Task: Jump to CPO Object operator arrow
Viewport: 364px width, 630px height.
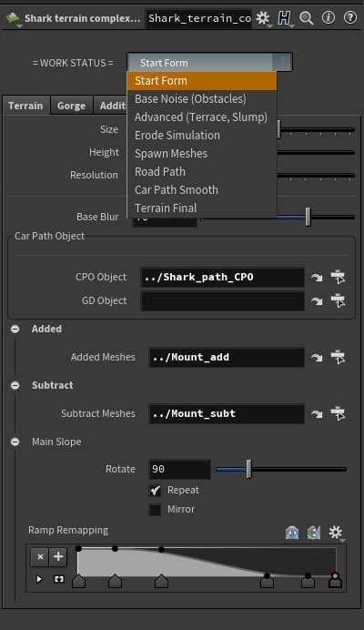Action: [x=317, y=278]
